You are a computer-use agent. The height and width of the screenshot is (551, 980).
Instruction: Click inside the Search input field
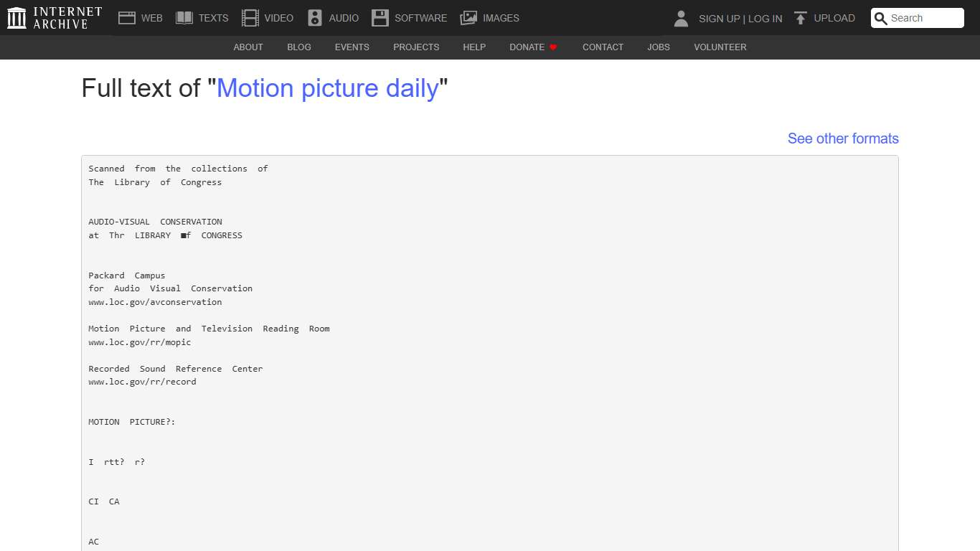point(922,18)
